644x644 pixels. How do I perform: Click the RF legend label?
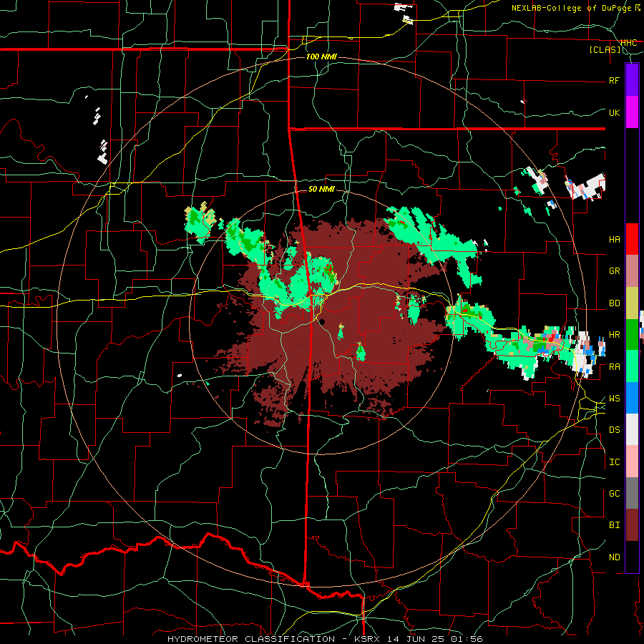614,80
